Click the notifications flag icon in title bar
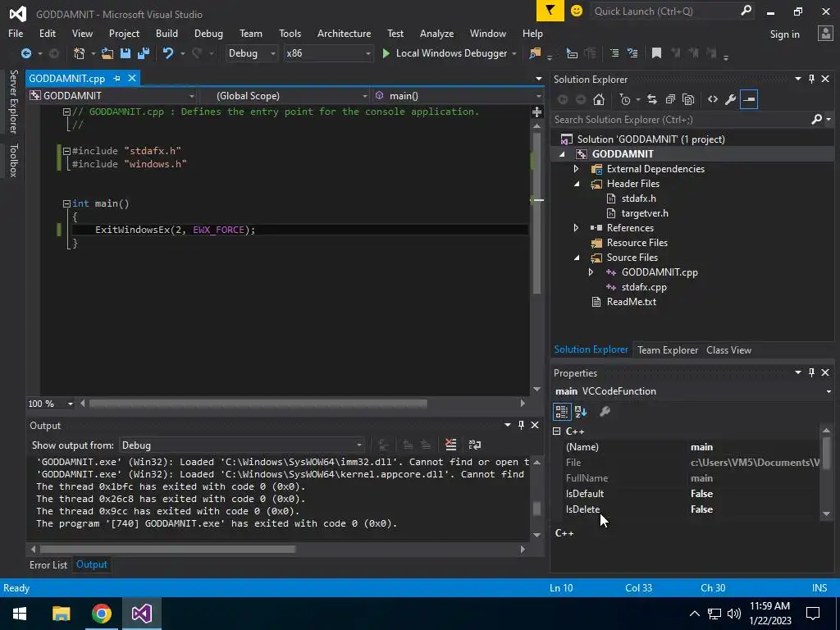This screenshot has height=630, width=840. [x=550, y=11]
